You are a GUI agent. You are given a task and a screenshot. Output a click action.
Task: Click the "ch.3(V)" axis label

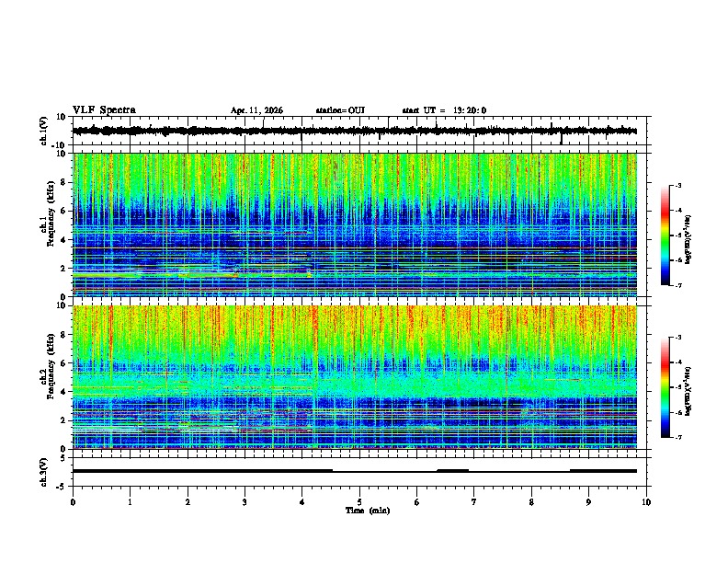[44, 472]
